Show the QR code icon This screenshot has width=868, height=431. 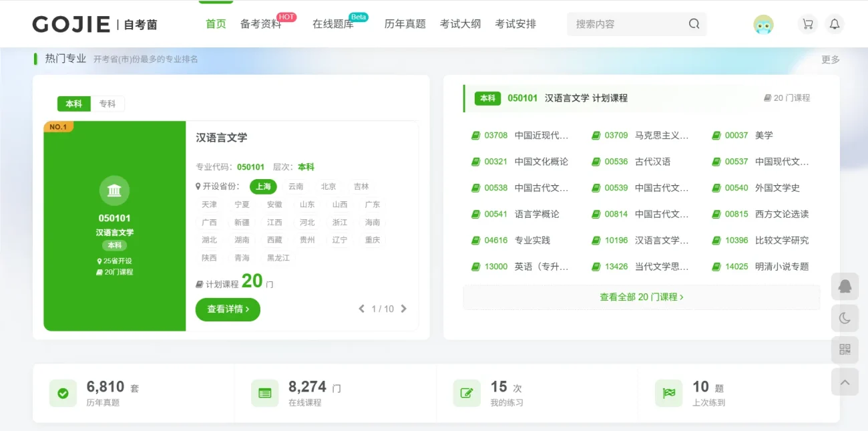(x=845, y=349)
